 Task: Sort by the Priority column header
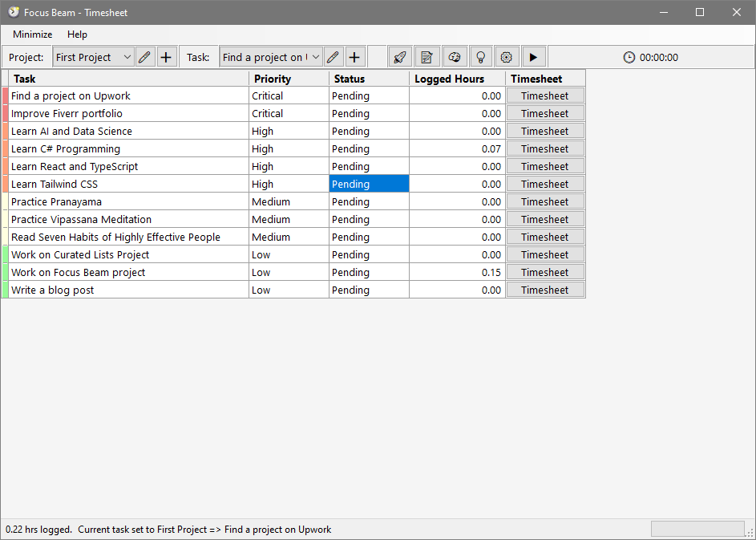289,79
